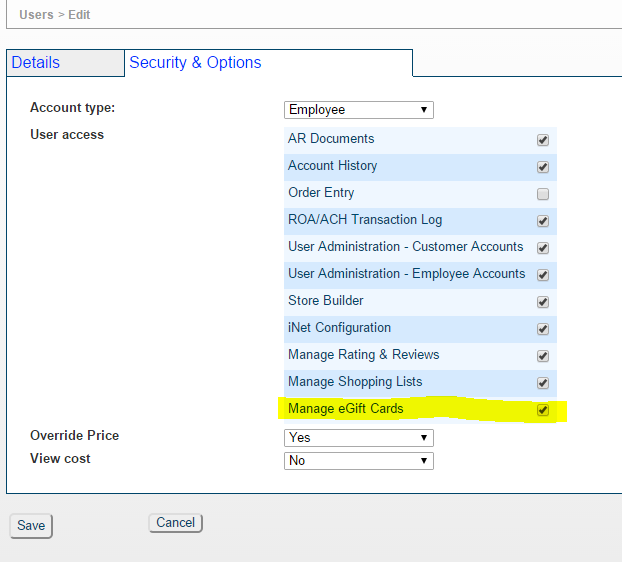Click the Users breadcrumb link

coord(36,15)
